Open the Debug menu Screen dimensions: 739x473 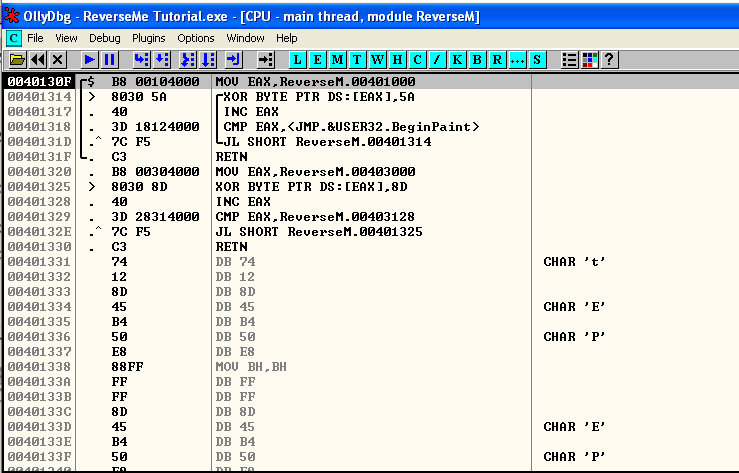(x=105, y=38)
